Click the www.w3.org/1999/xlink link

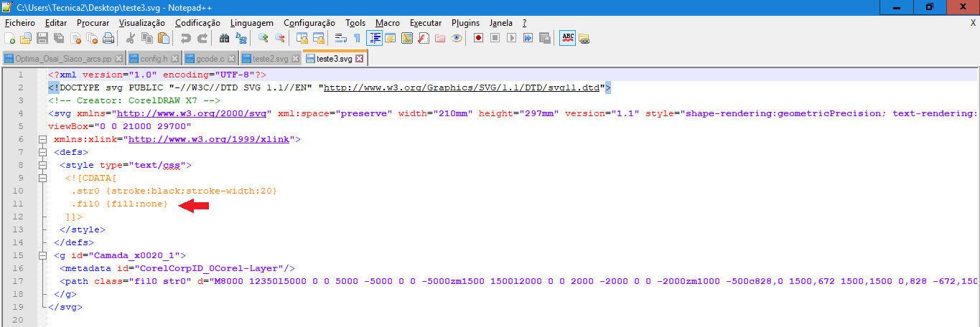(208, 139)
